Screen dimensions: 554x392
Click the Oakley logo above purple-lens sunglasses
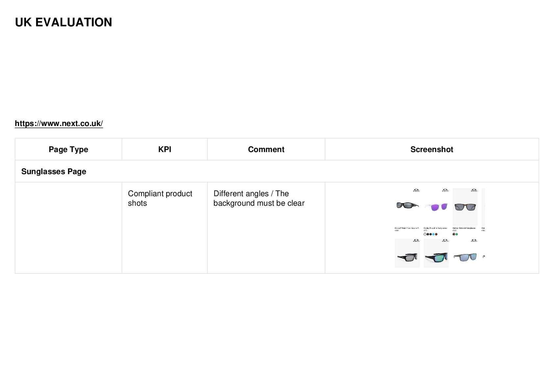click(x=445, y=190)
